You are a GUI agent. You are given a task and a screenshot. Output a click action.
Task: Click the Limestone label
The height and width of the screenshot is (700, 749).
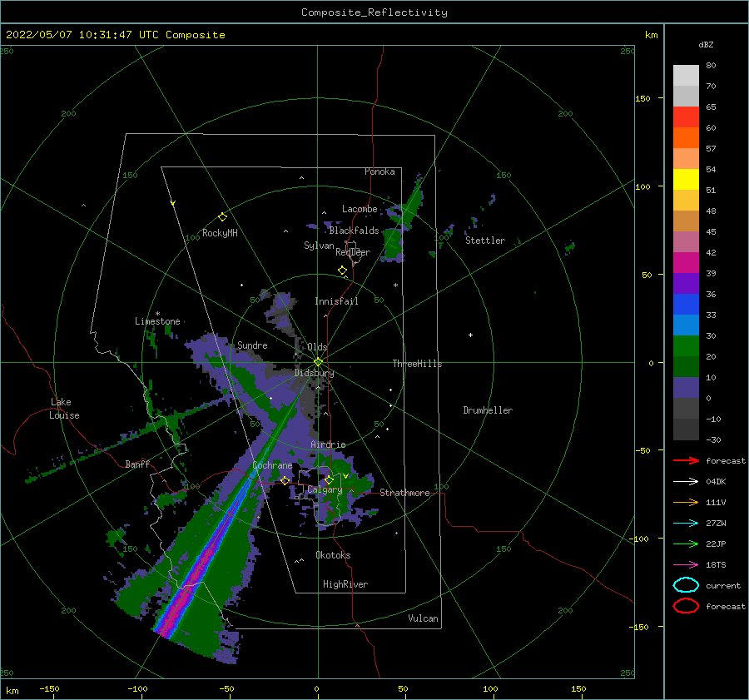(157, 321)
